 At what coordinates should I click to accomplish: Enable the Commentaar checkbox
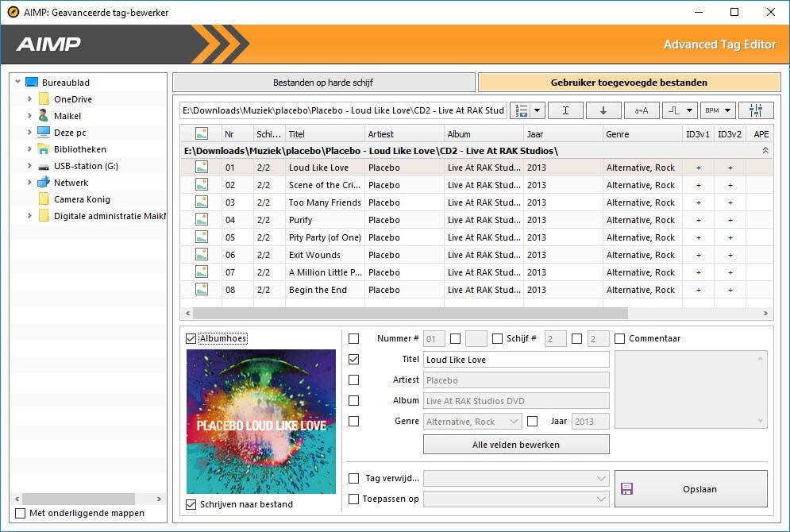[620, 338]
